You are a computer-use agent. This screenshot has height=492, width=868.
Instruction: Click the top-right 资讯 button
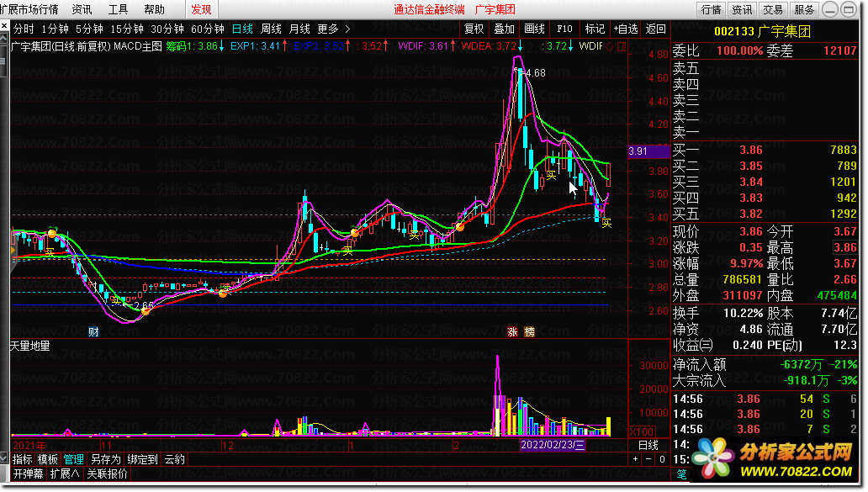click(x=742, y=9)
